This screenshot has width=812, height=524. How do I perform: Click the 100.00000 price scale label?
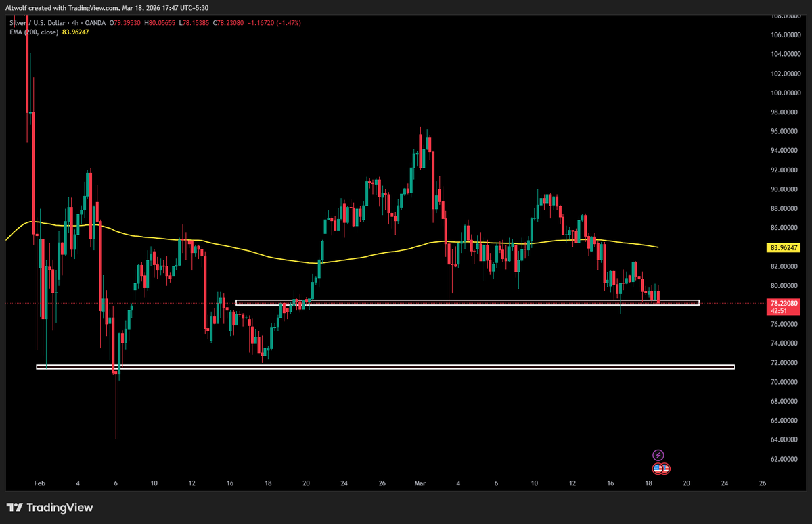click(784, 93)
